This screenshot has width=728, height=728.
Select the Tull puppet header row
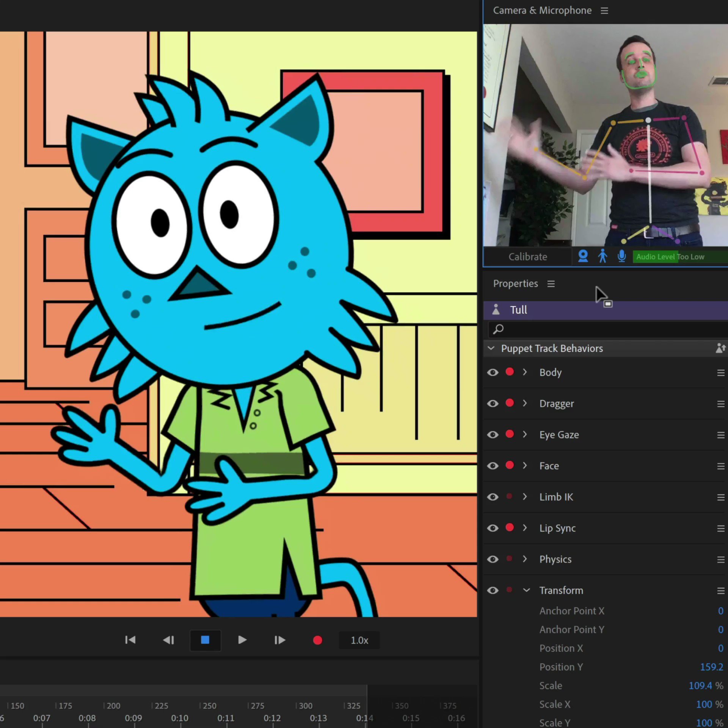[x=606, y=310]
